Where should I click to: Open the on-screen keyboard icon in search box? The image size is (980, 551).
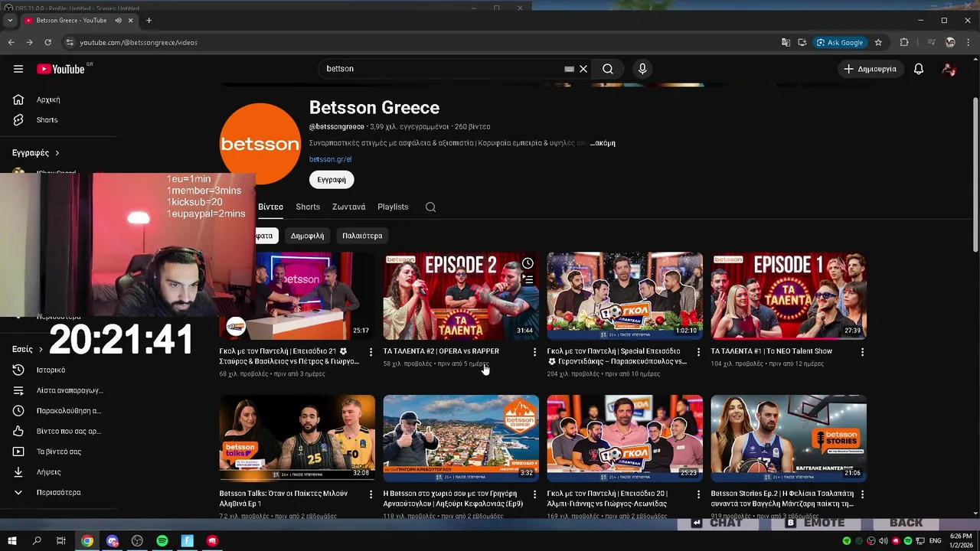[569, 69]
